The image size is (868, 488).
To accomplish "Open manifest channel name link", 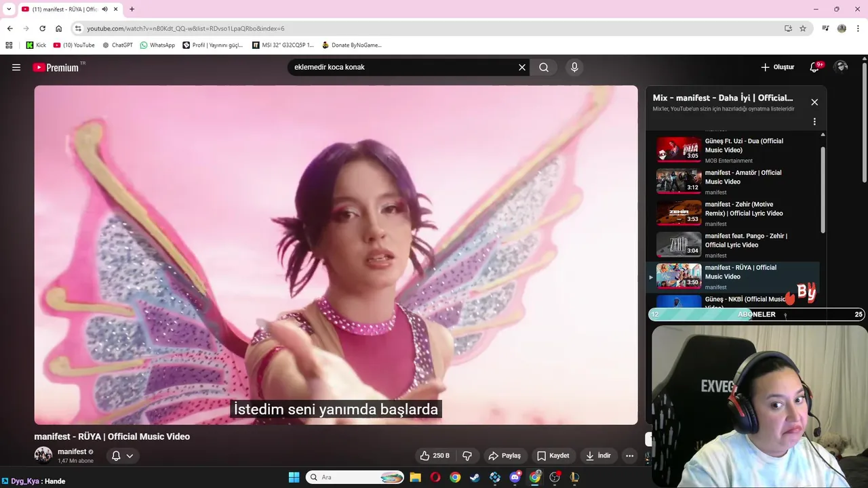I will (x=72, y=451).
